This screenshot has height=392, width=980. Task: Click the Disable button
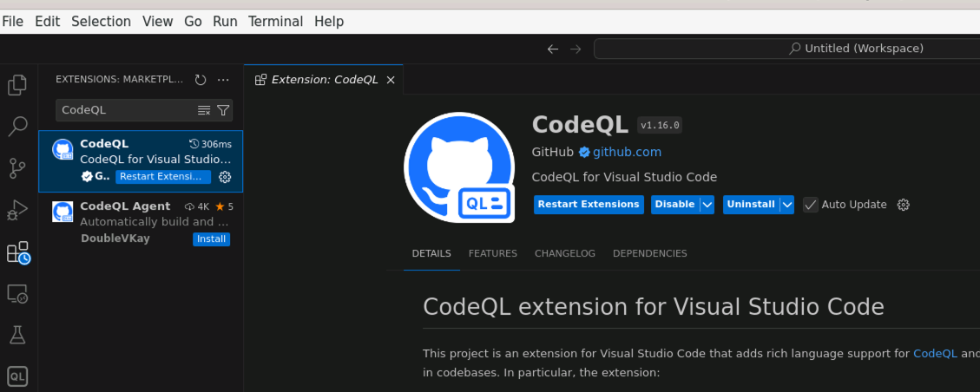(x=675, y=205)
